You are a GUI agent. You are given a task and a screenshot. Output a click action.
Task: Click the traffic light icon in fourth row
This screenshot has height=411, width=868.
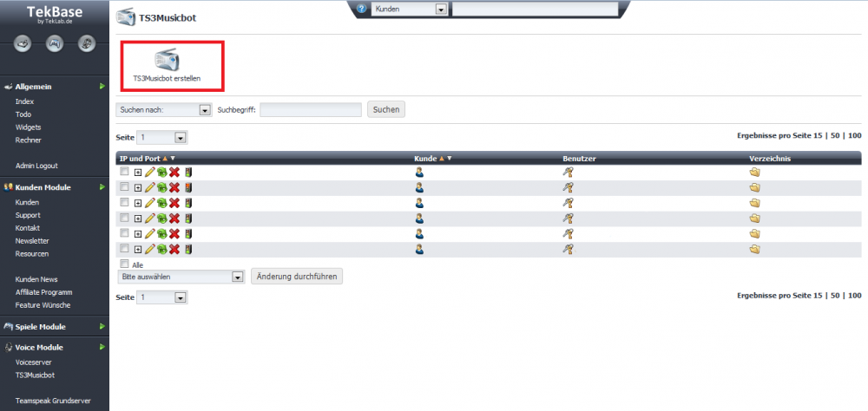click(x=188, y=218)
